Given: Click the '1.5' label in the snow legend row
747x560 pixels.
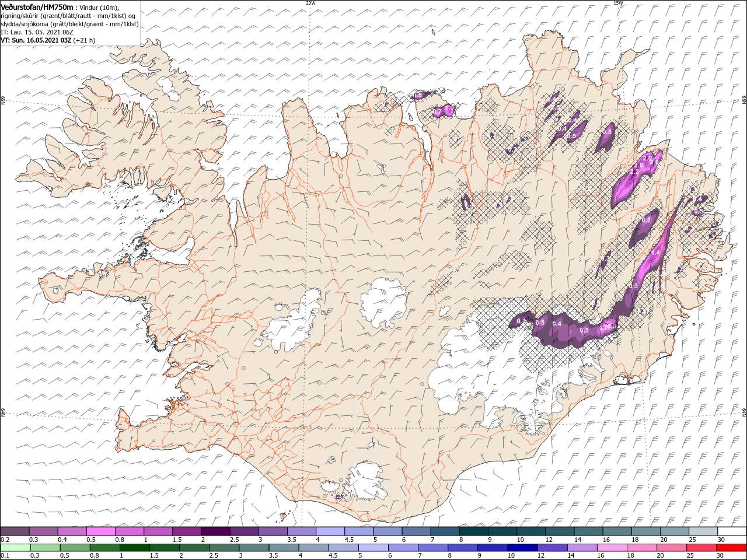Looking at the screenshot, I should (x=177, y=540).
